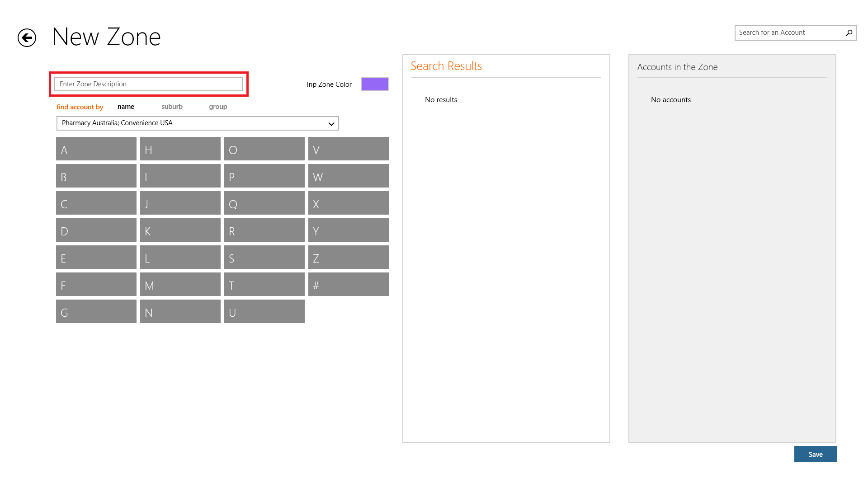The image size is (868, 488).
Task: Click the search magnifier icon
Action: [x=849, y=33]
